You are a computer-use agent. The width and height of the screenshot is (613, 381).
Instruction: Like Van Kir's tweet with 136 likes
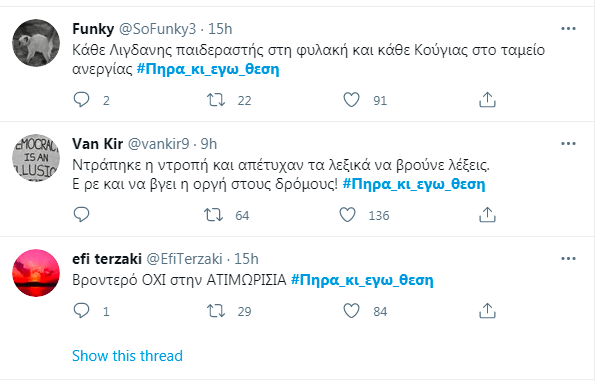pos(347,215)
